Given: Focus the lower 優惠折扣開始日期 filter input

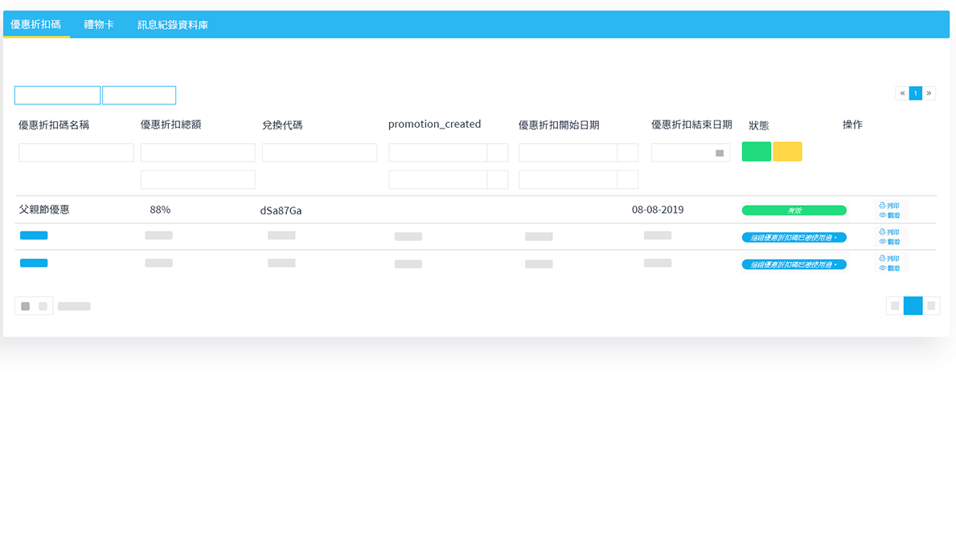Looking at the screenshot, I should click(568, 180).
